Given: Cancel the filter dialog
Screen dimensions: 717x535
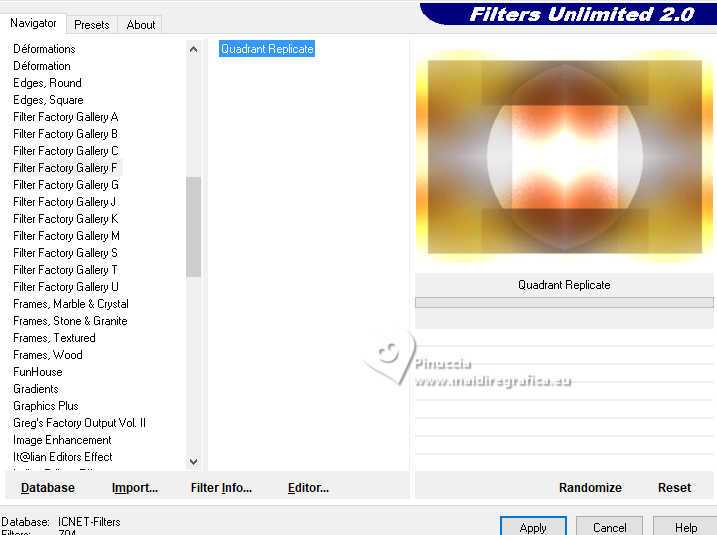Looking at the screenshot, I should [x=609, y=527].
